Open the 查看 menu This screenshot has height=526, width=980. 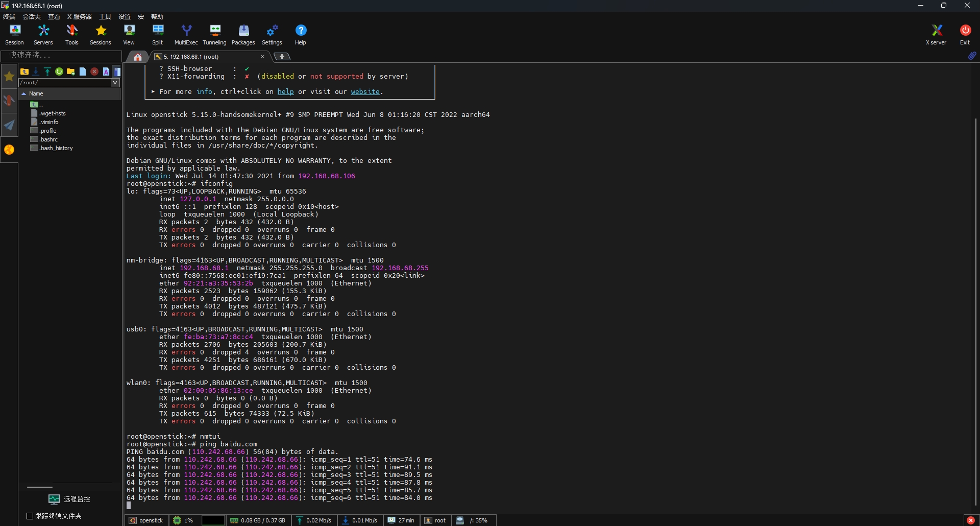click(54, 17)
